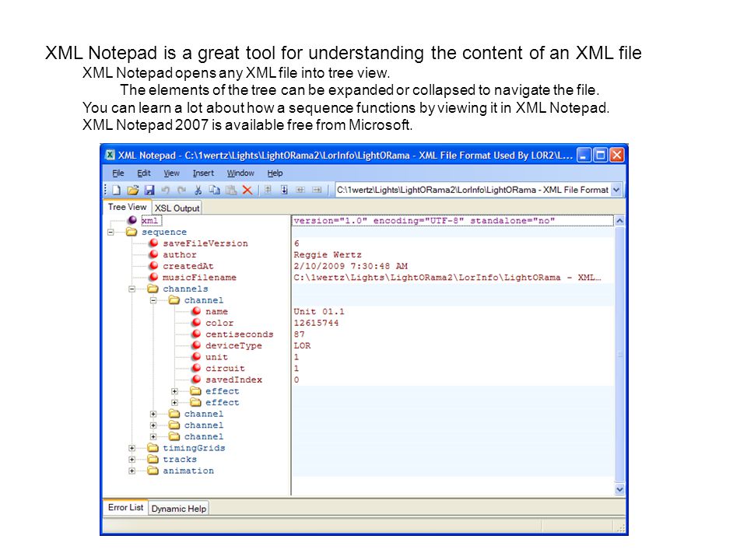The image size is (747, 560).
Task: Switch to the XSL Output tab
Action: coord(177,208)
